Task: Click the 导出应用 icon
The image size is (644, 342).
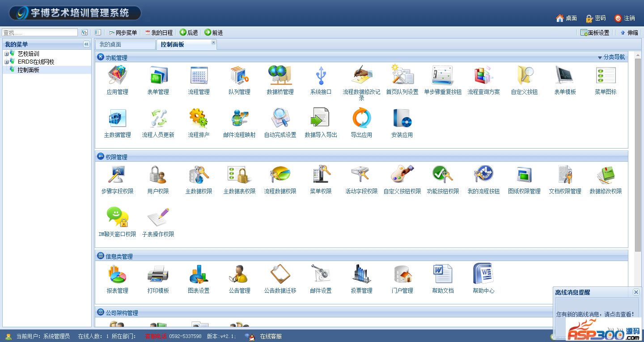Action: (362, 118)
